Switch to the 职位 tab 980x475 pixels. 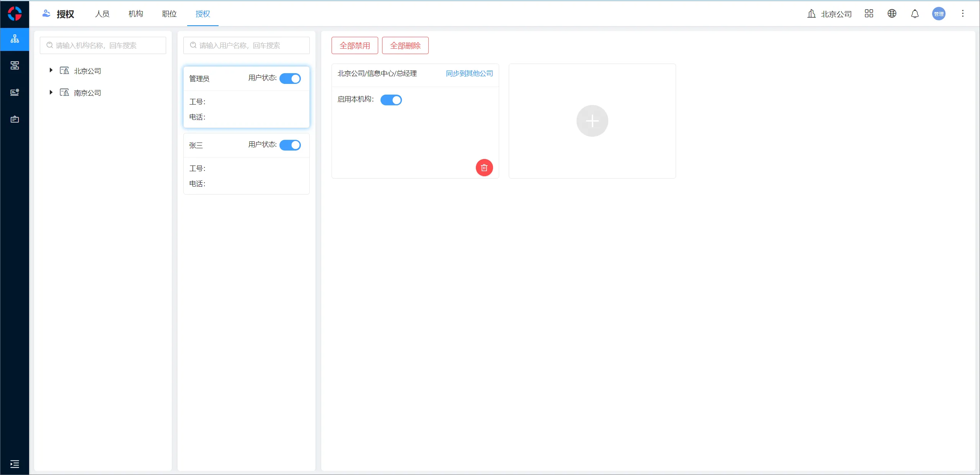click(169, 14)
